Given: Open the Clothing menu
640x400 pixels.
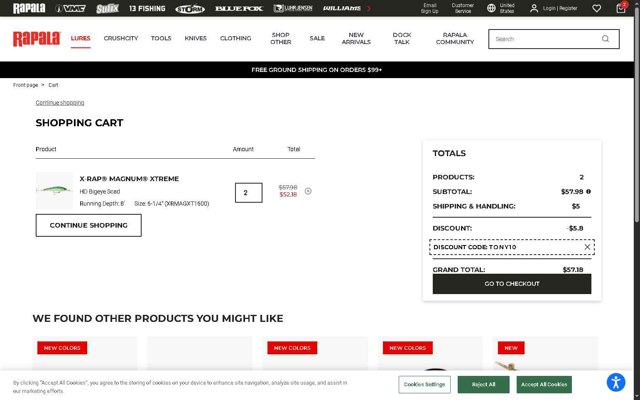Looking at the screenshot, I should [x=236, y=38].
